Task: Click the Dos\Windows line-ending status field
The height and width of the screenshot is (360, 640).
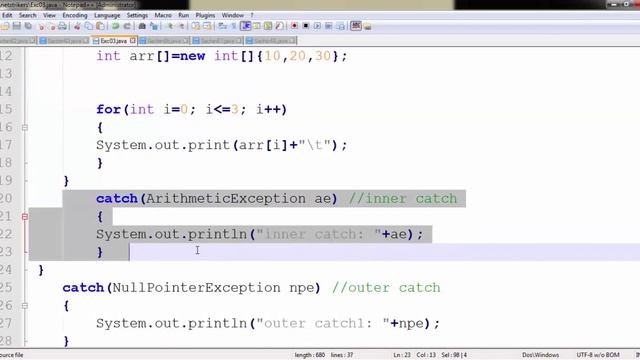Action: tap(540, 355)
